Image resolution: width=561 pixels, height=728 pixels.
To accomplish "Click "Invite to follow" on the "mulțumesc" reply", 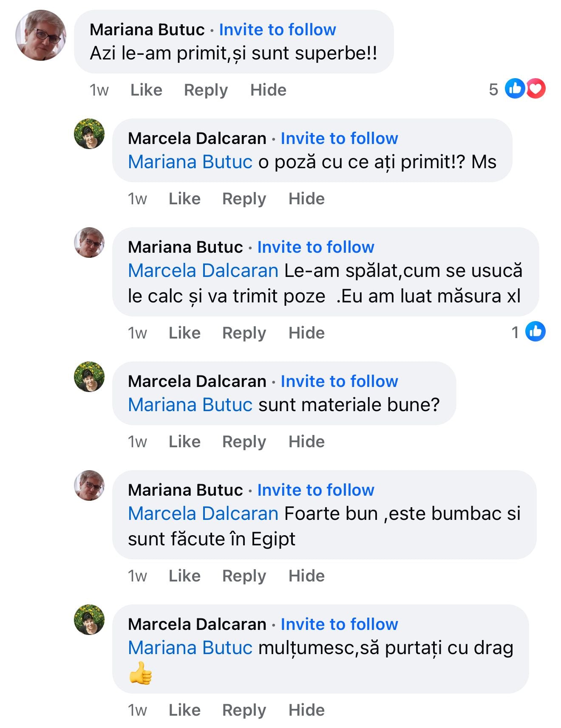I will 339,624.
